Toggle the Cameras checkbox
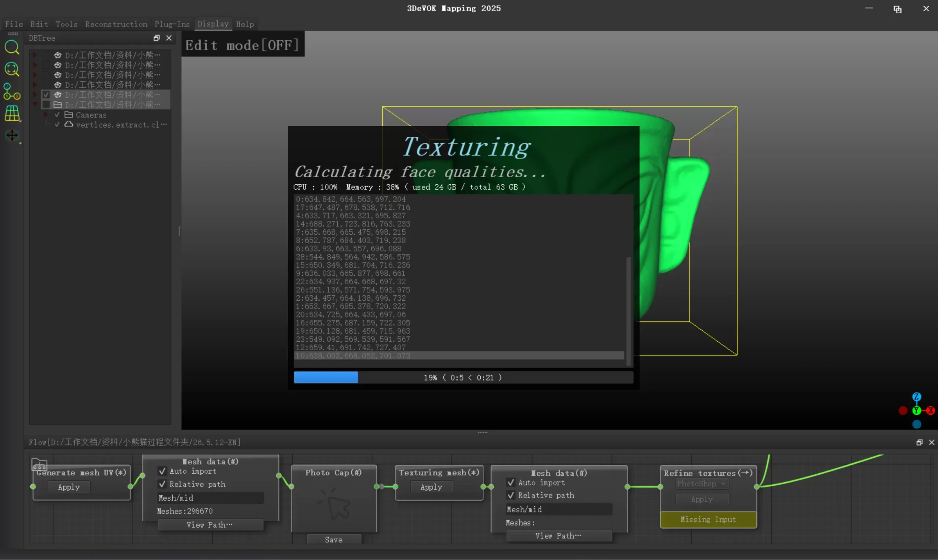This screenshot has height=560, width=938. [x=57, y=115]
